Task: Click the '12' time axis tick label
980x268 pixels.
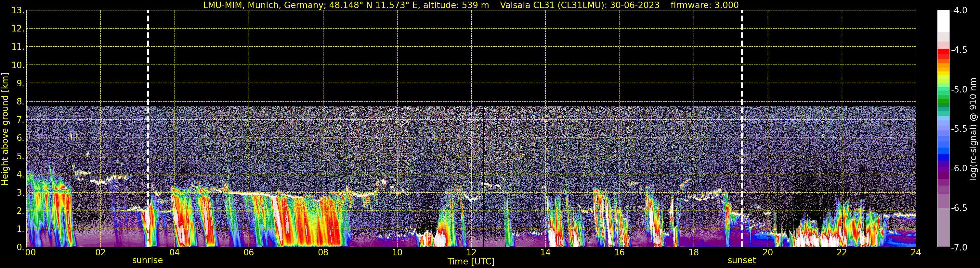Action: pyautogui.click(x=471, y=252)
